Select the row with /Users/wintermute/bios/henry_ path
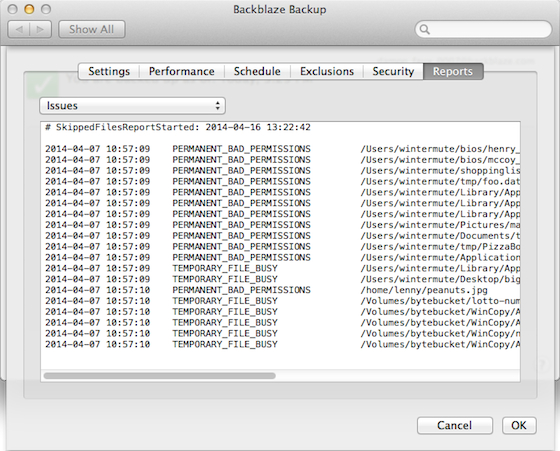This screenshot has width=560, height=451. pos(282,149)
